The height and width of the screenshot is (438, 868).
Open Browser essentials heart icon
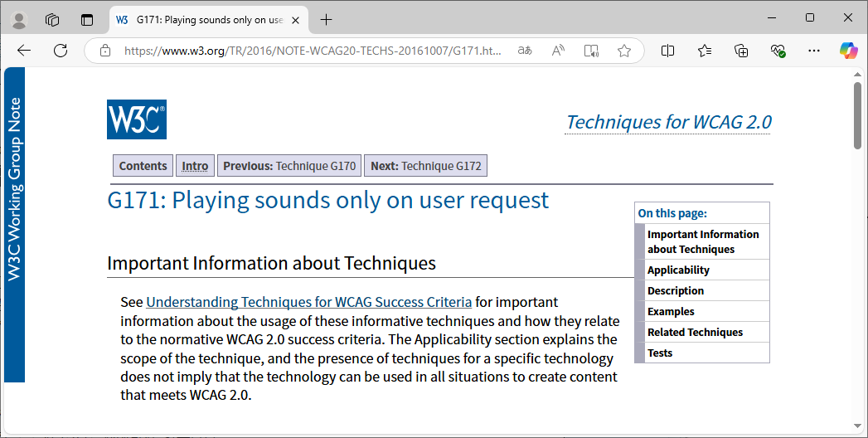778,51
